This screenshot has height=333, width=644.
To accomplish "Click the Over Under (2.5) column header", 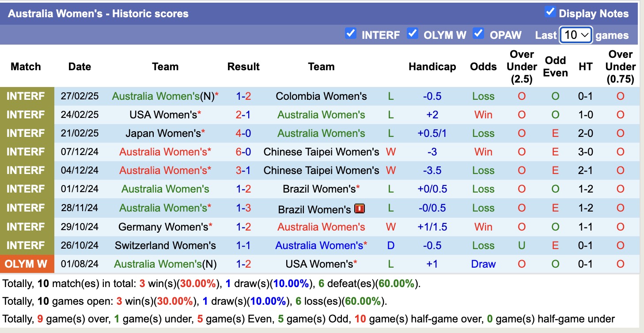I will click(522, 67).
